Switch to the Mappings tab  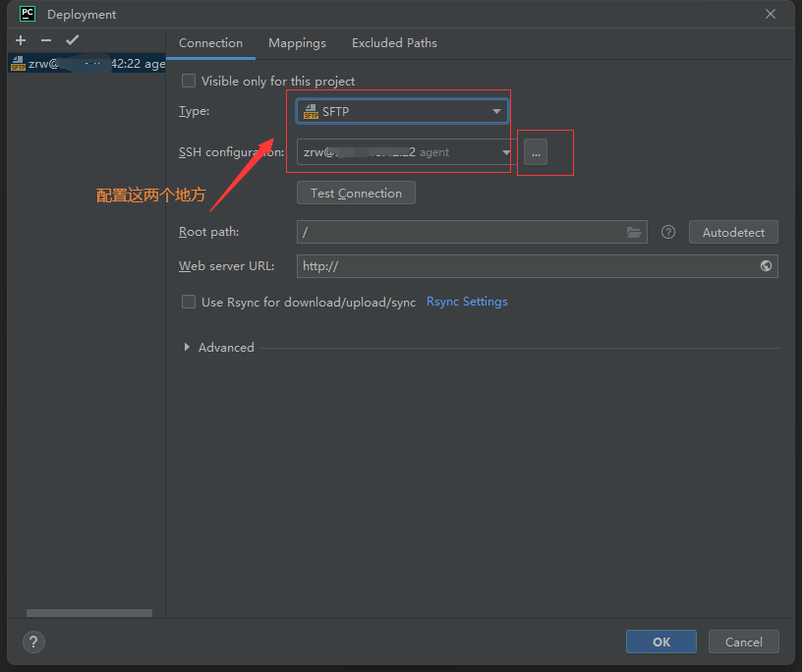[x=297, y=43]
